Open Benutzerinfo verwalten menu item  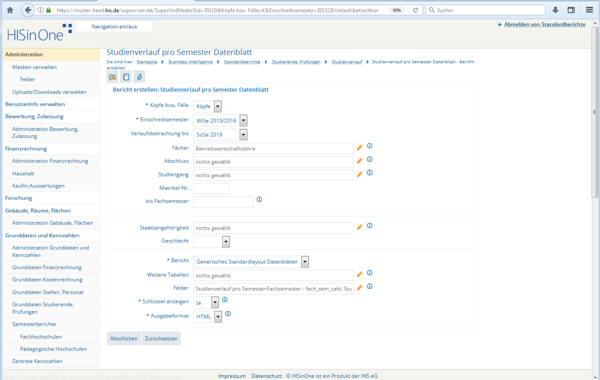(35, 104)
